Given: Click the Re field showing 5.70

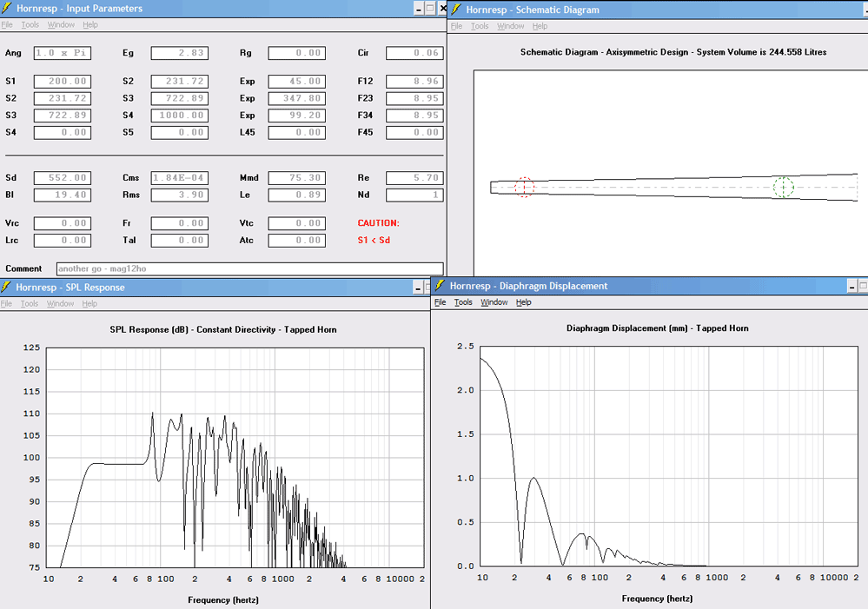Looking at the screenshot, I should (414, 178).
